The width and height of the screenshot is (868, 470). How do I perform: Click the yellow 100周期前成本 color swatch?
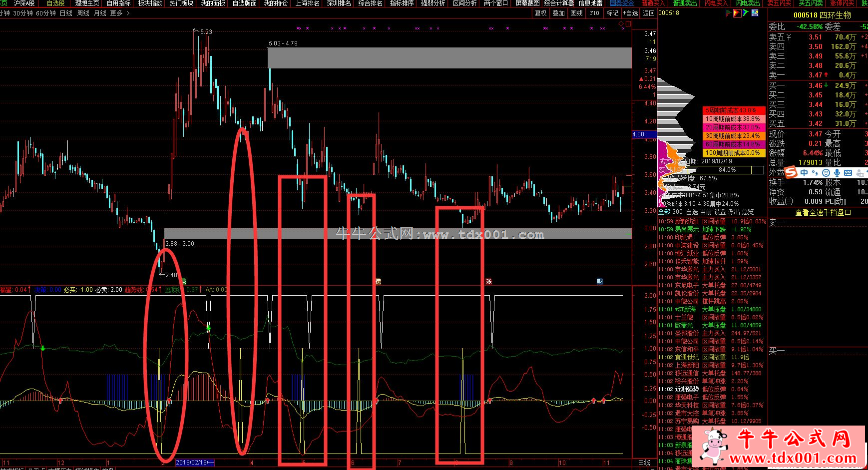pos(734,153)
